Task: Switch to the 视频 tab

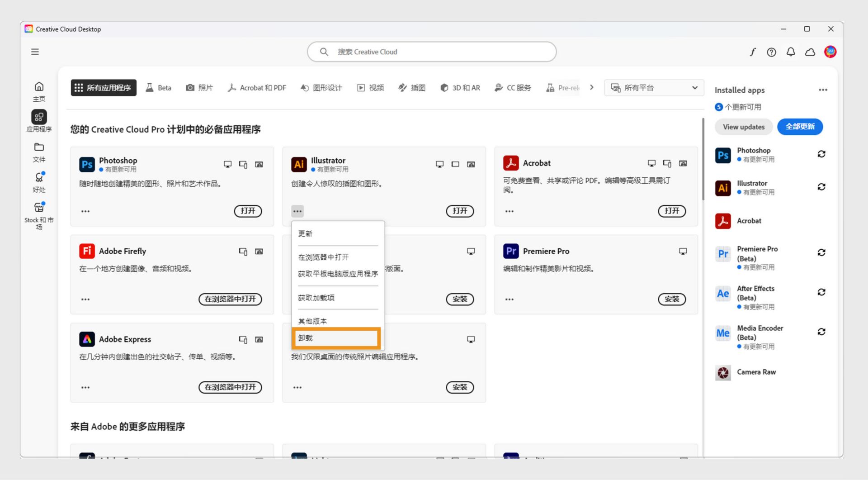Action: point(371,88)
